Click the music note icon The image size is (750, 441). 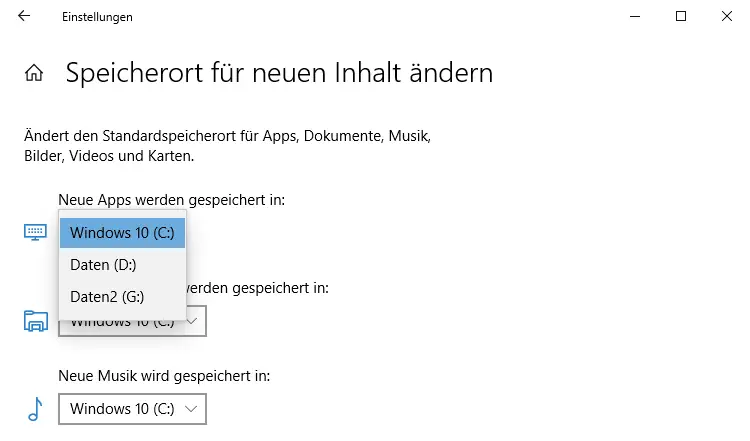coord(35,408)
